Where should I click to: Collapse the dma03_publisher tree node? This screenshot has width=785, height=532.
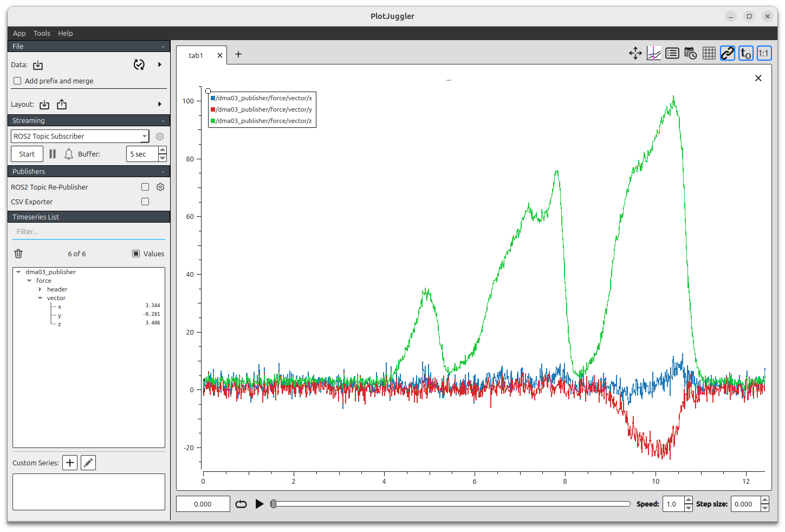click(18, 272)
